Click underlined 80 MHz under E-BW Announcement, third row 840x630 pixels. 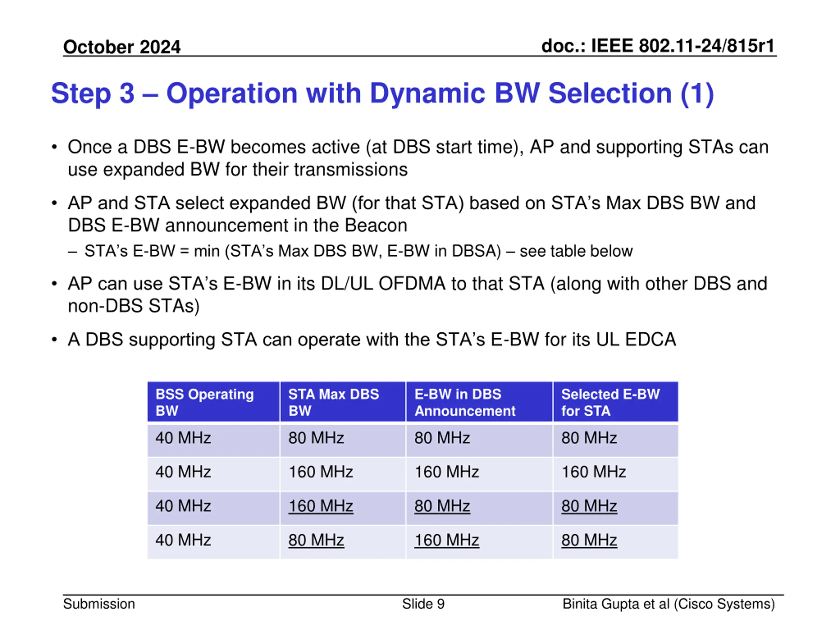(442, 506)
